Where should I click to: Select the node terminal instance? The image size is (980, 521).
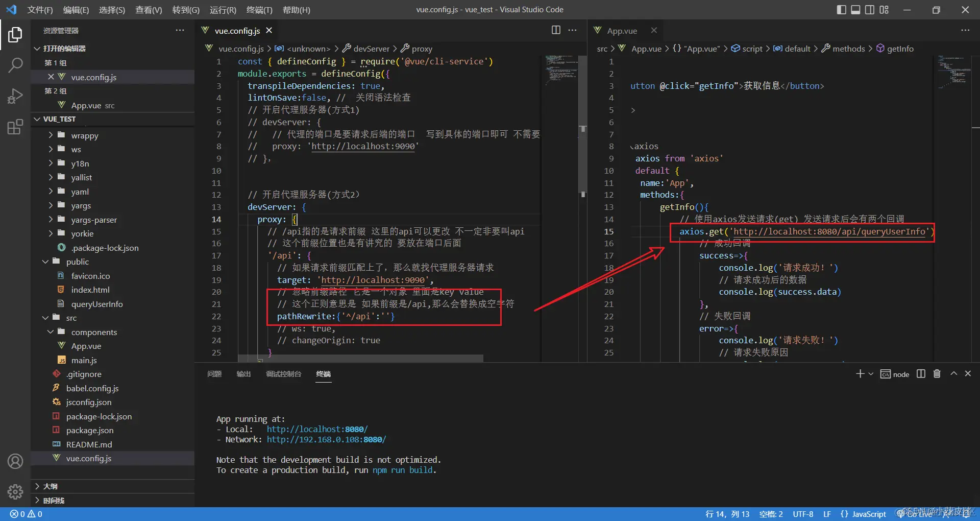pos(895,374)
